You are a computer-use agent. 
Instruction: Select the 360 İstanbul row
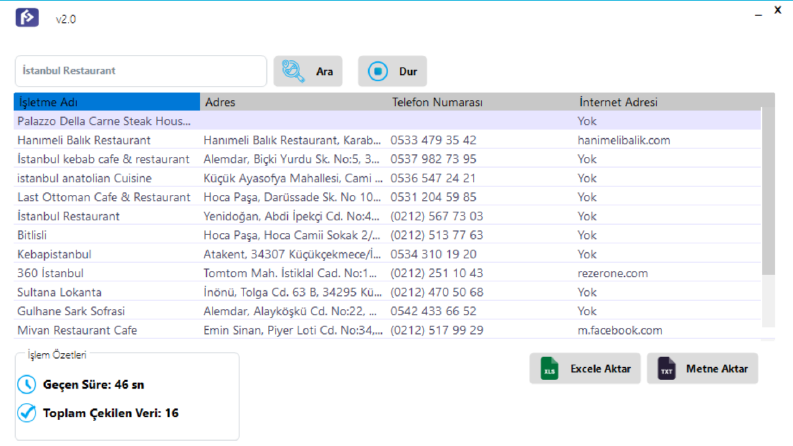pyautogui.click(x=387, y=273)
